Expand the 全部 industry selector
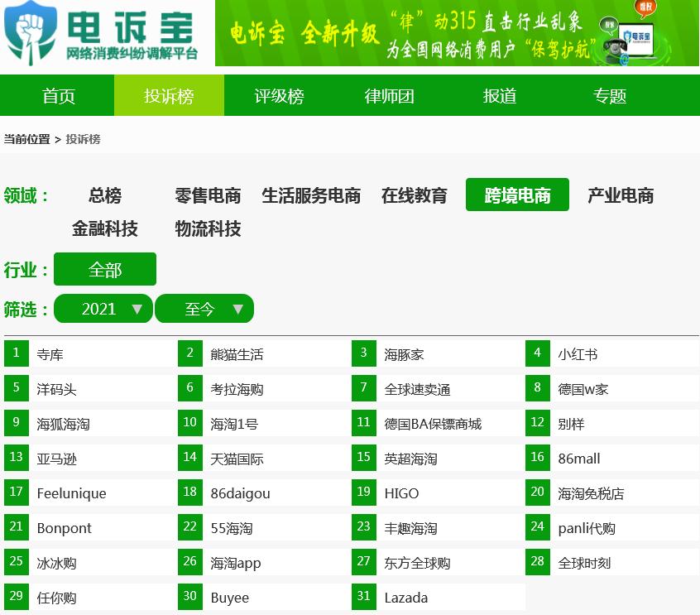This screenshot has height=615, width=700. pos(104,268)
